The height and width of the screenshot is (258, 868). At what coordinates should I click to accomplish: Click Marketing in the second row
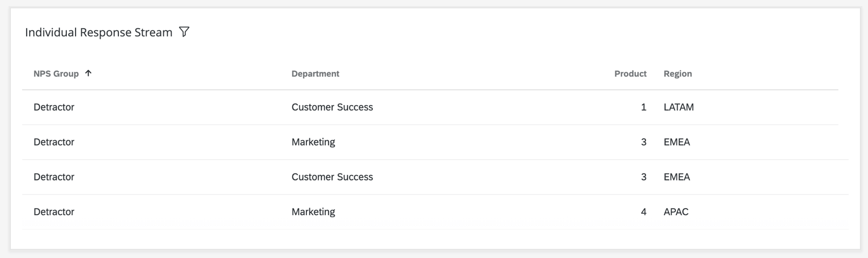(313, 142)
